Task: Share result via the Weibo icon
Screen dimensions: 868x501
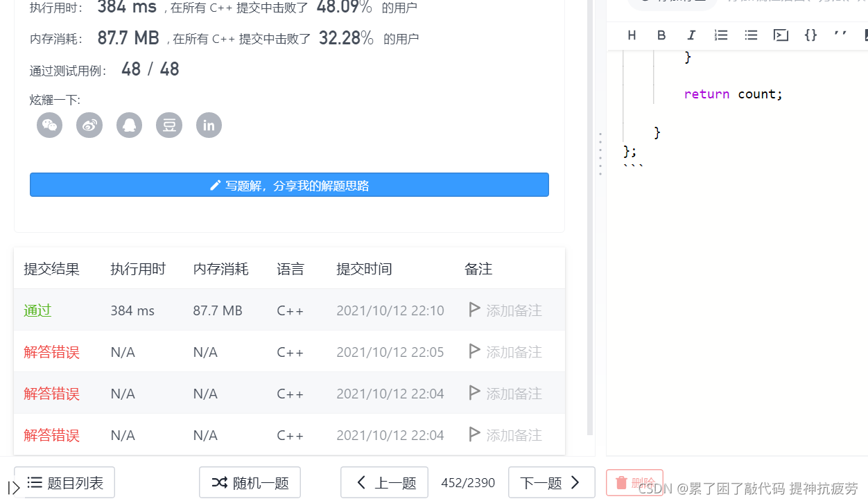Action: click(89, 125)
